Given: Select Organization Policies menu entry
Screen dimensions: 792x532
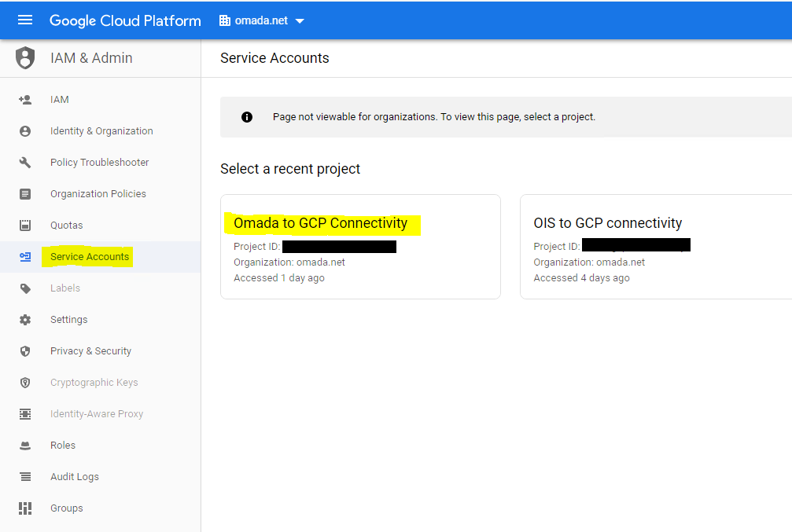Looking at the screenshot, I should (x=100, y=194).
